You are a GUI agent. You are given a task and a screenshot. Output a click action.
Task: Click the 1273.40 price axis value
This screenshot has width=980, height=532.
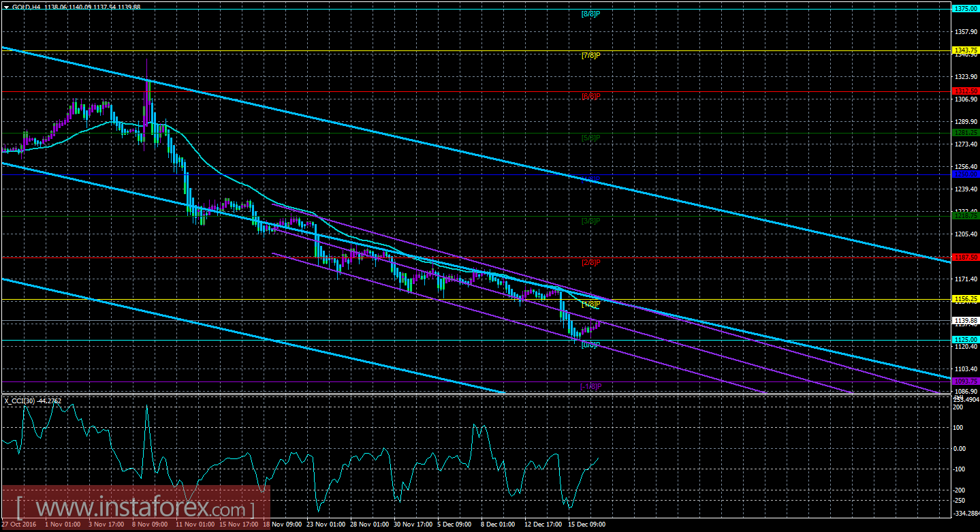click(966, 144)
